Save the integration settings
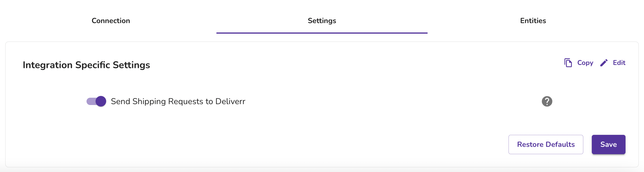This screenshot has width=644, height=172. point(609,145)
